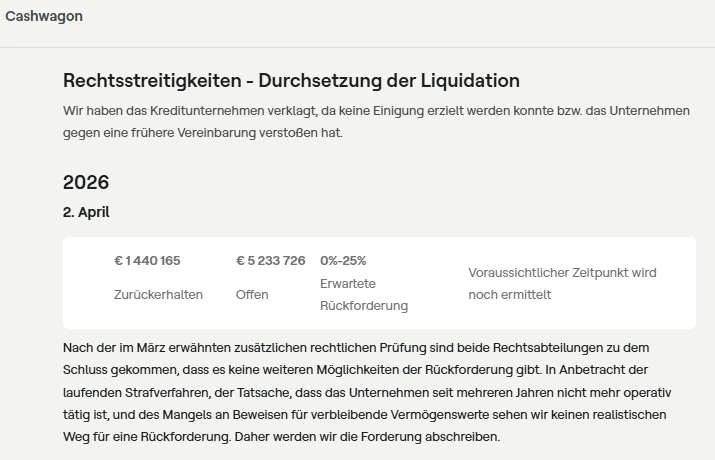This screenshot has width=715, height=460.
Task: Click the € 5 233 726 amount
Action: [x=270, y=261]
